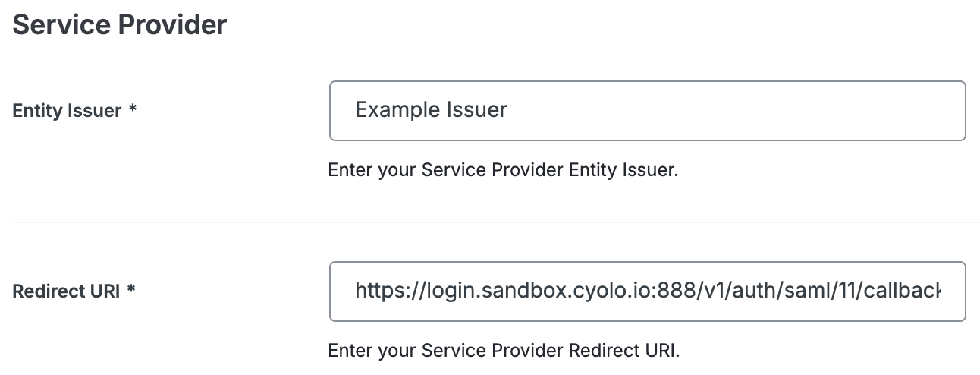Click the "Service Provider" section heading
This screenshot has height=375, width=980.
tap(120, 25)
